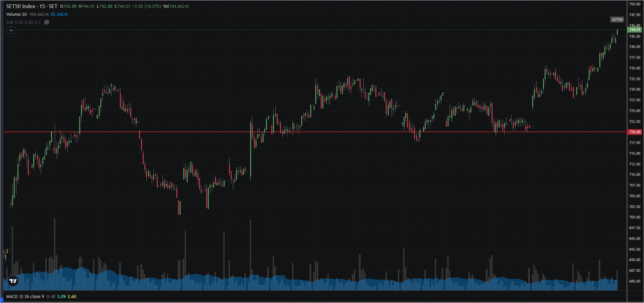Collapse the indicator legend with the chevron button
644x303 pixels.
pos(11,31)
